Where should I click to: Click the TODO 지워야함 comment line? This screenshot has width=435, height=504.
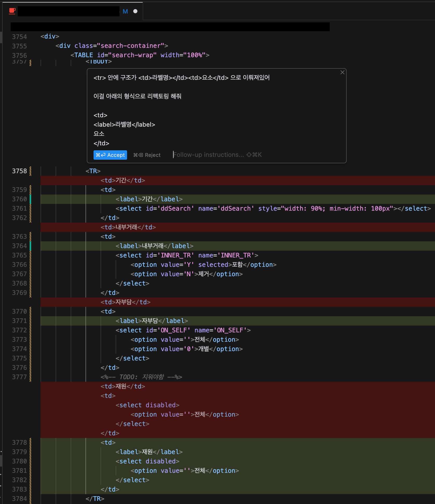tap(141, 377)
